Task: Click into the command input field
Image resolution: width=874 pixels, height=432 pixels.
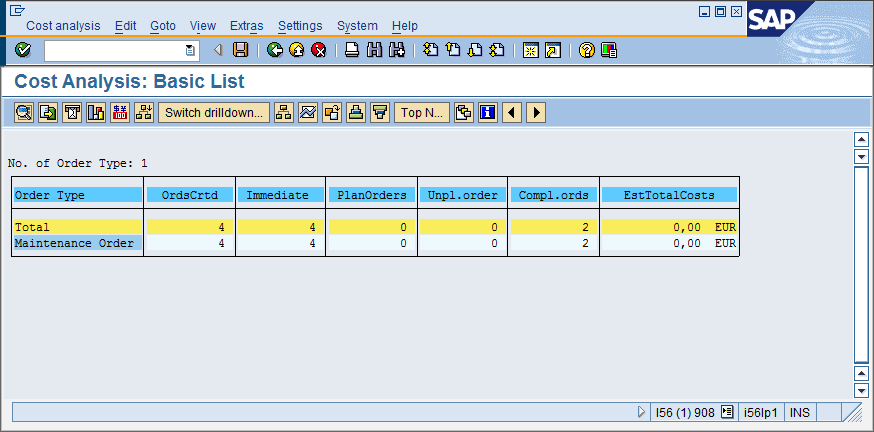Action: click(x=114, y=51)
